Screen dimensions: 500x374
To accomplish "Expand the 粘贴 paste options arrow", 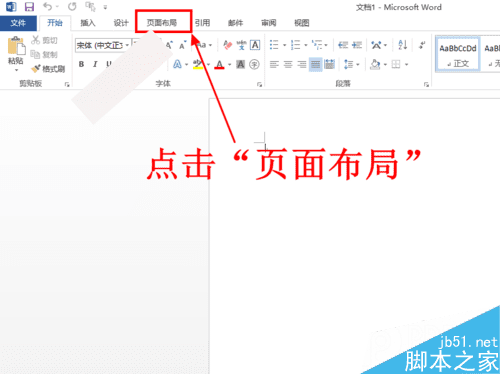I will 16,70.
